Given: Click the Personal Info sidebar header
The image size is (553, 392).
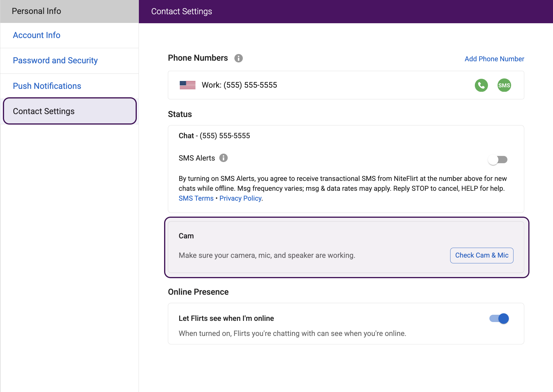Looking at the screenshot, I should point(69,11).
